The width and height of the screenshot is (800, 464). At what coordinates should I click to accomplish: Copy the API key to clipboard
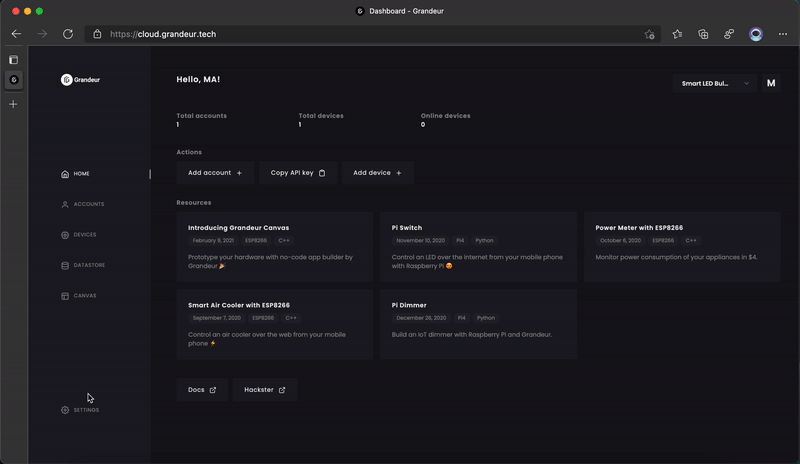(298, 173)
